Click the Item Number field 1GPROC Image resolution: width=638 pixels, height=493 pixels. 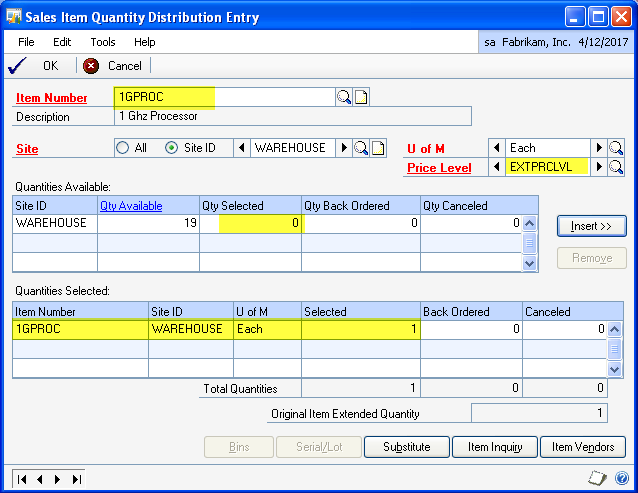225,97
